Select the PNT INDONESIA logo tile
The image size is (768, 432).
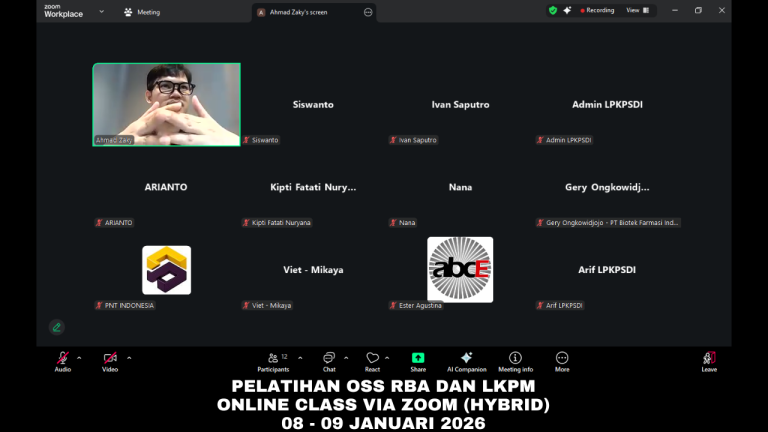coord(167,270)
